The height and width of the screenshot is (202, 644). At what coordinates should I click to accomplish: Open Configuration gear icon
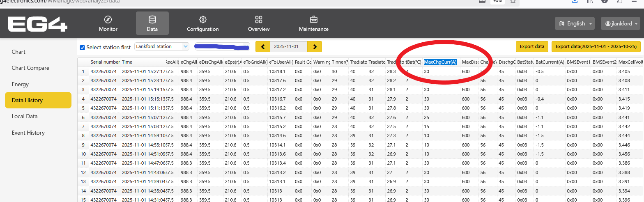[202, 20]
